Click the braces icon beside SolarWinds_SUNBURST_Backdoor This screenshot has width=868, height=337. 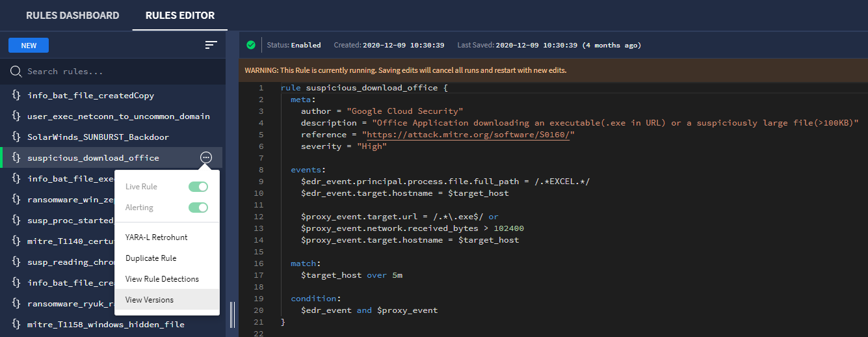coord(16,137)
